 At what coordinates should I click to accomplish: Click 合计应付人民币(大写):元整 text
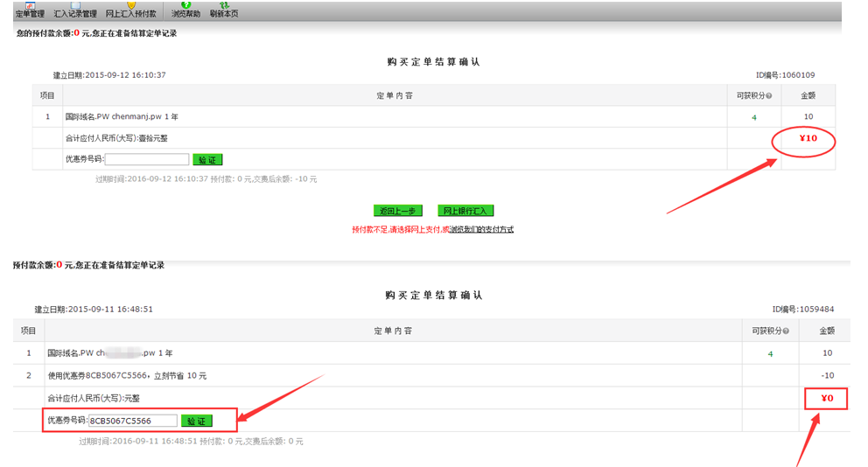pos(94,399)
